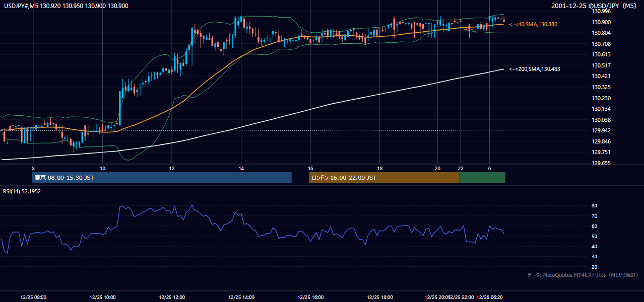Click the 東京 08:00-15:30 JST session bar
This screenshot has height=302, width=644.
pyautogui.click(x=162, y=178)
